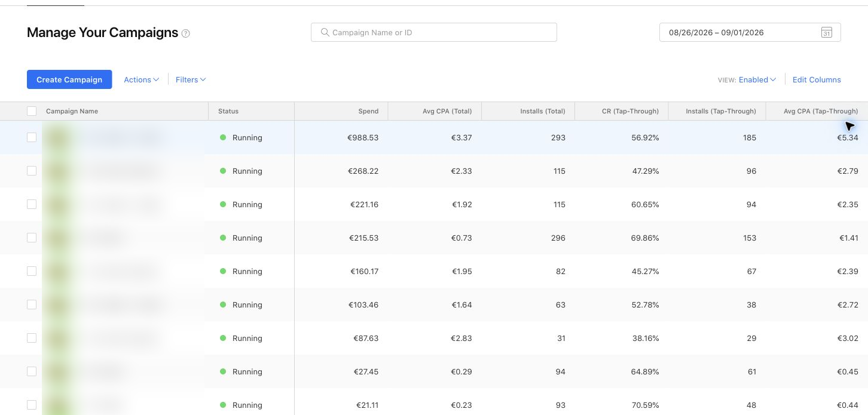Image resolution: width=868 pixels, height=415 pixels.
Task: Open the Actions dropdown
Action: click(x=141, y=79)
